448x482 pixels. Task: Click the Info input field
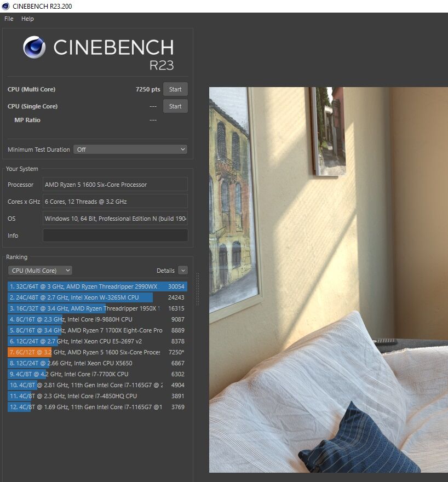115,236
